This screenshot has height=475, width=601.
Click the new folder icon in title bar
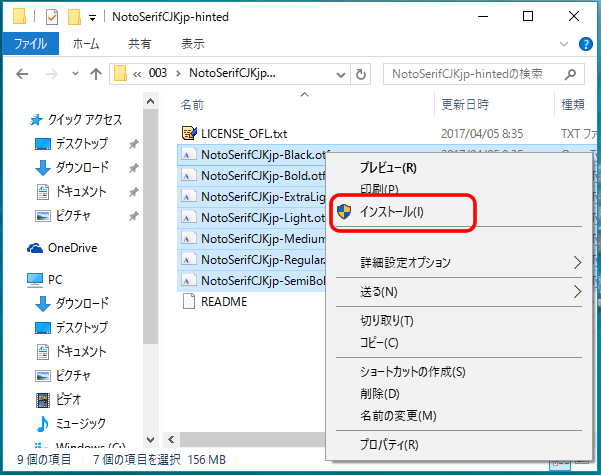click(x=74, y=17)
